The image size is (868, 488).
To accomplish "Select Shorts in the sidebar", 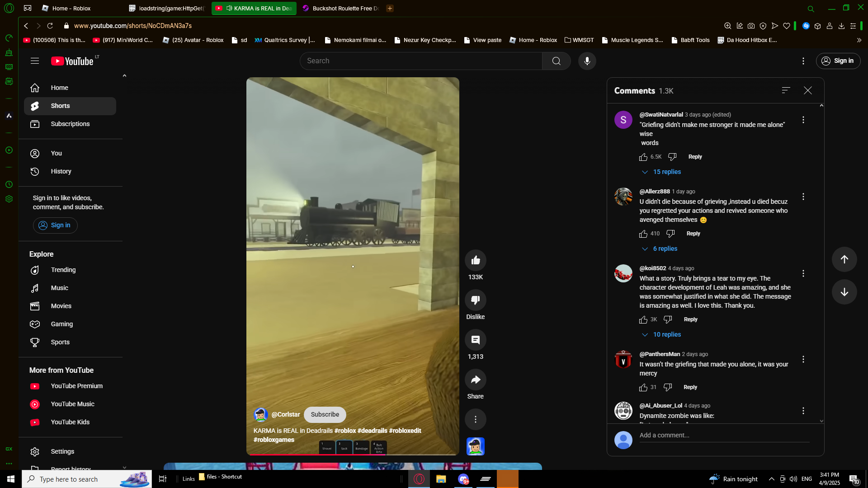I will (x=70, y=106).
